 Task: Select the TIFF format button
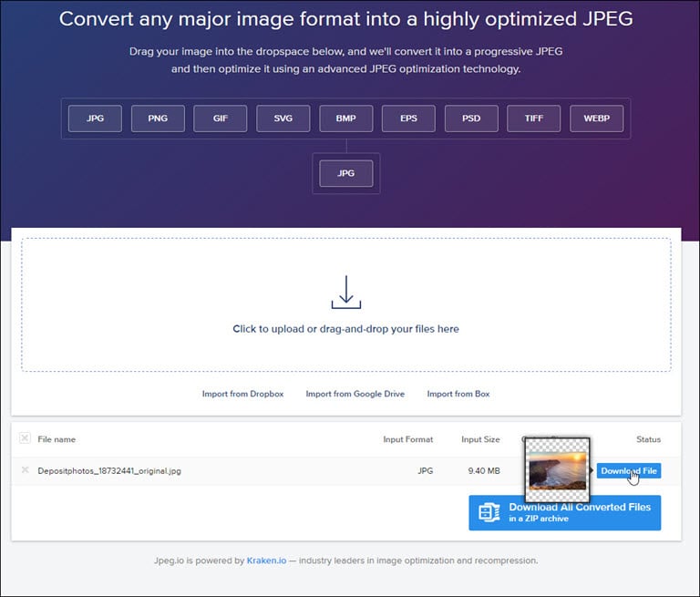tap(534, 118)
